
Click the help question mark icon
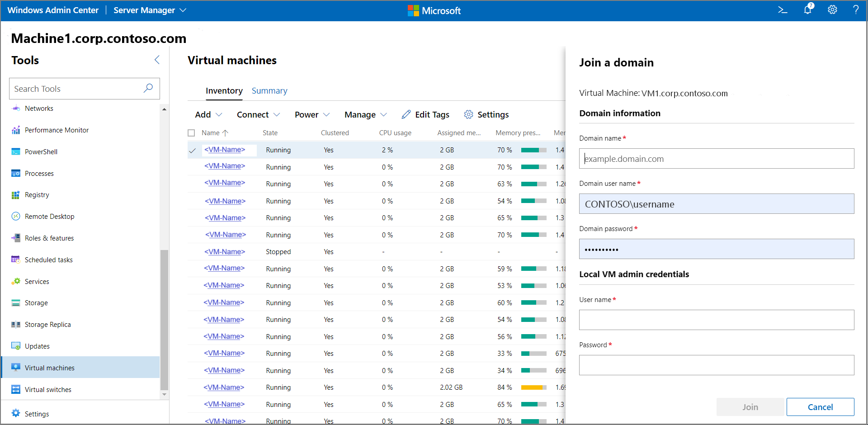click(855, 10)
